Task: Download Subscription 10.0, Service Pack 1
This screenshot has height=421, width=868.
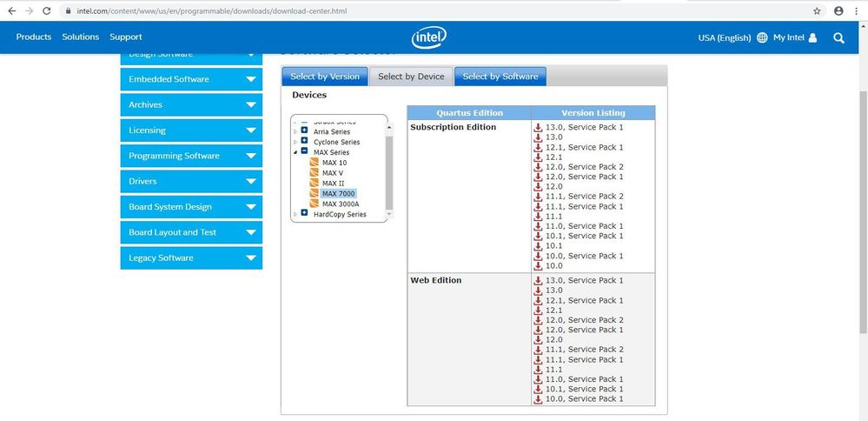Action: 584,256
